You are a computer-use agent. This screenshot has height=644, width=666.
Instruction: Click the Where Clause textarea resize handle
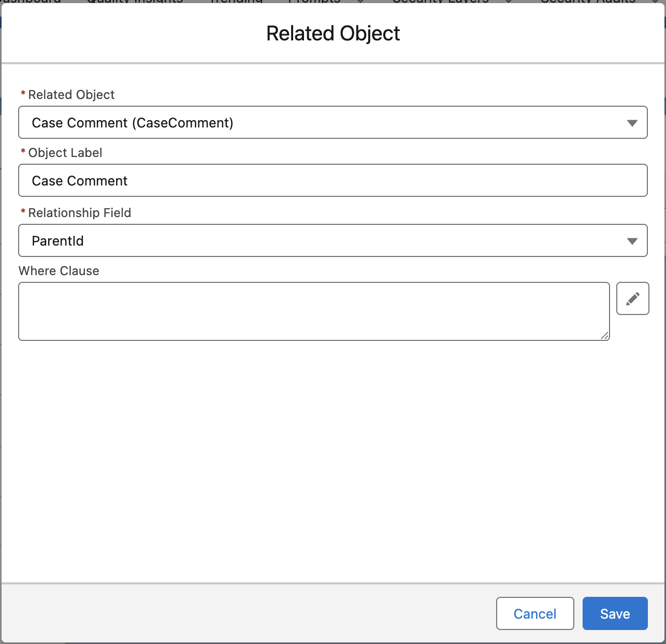coord(604,336)
